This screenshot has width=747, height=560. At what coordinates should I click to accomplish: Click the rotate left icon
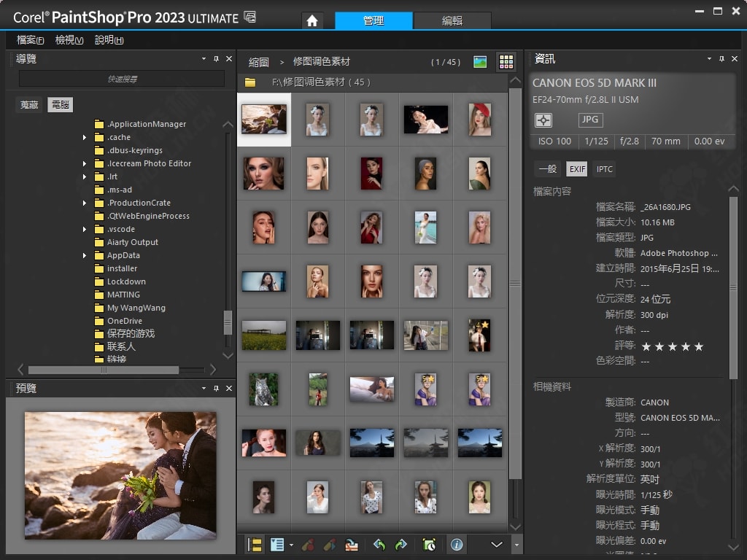(x=379, y=545)
